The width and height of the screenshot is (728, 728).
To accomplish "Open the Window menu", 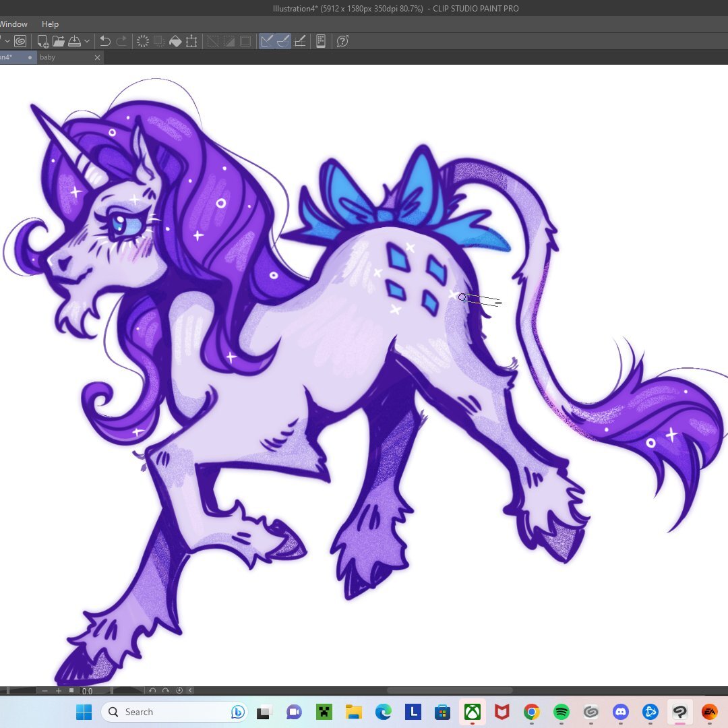I will click(x=13, y=24).
